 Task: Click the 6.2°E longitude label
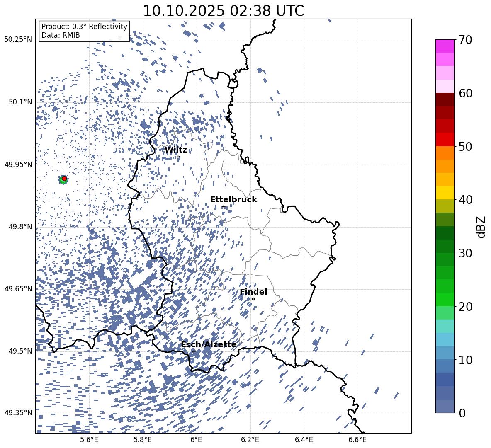[250, 440]
